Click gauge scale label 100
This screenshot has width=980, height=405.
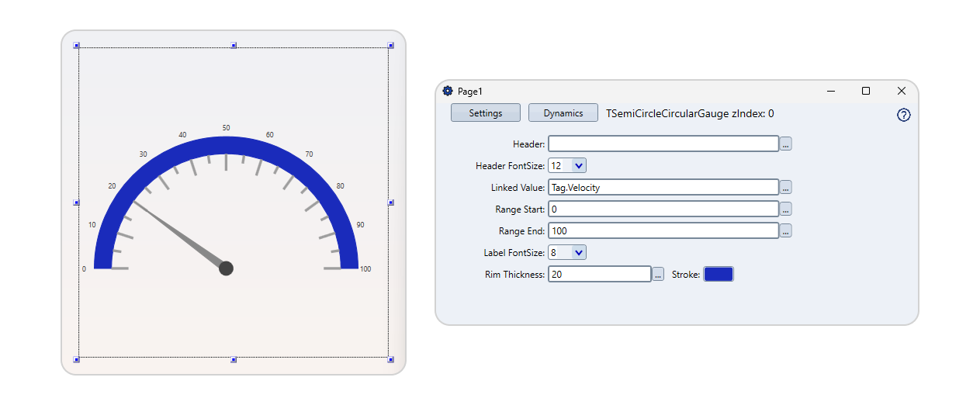pyautogui.click(x=365, y=269)
